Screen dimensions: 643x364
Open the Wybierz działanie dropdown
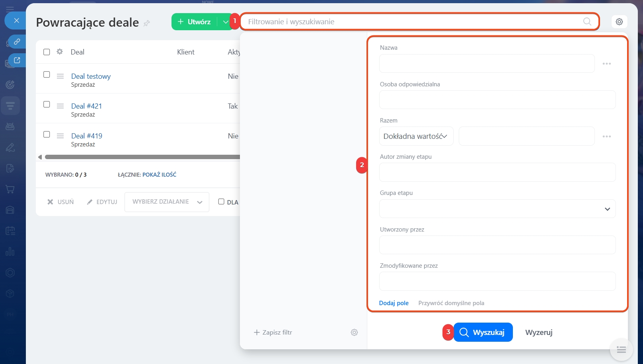pos(167,202)
